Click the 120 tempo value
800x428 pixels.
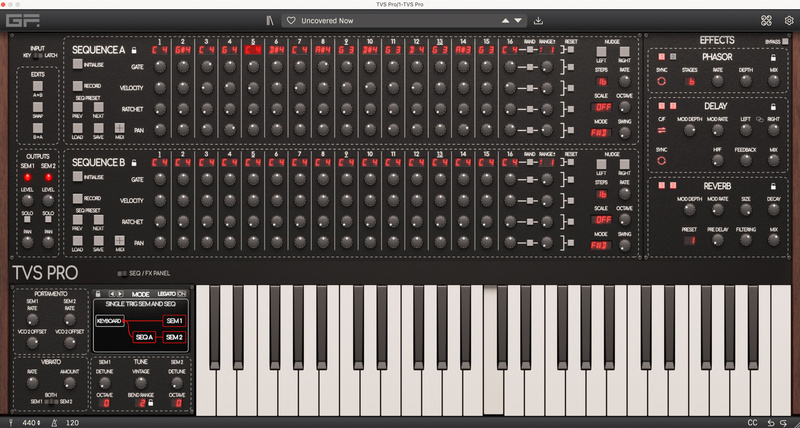click(72, 422)
